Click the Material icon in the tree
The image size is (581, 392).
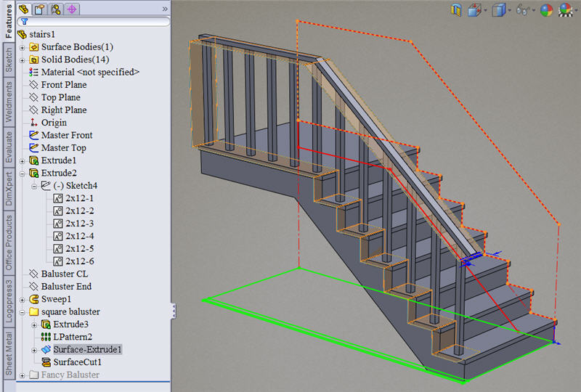click(x=33, y=73)
